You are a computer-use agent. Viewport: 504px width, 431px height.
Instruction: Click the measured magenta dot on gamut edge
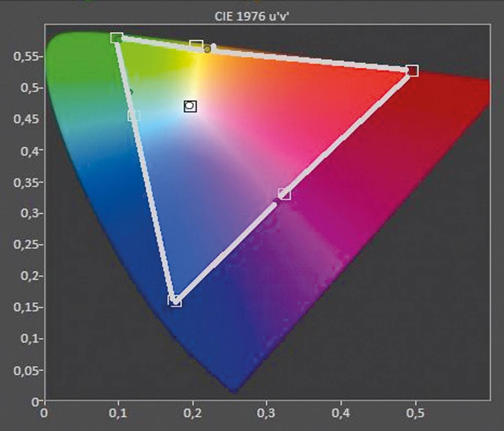pos(276,201)
